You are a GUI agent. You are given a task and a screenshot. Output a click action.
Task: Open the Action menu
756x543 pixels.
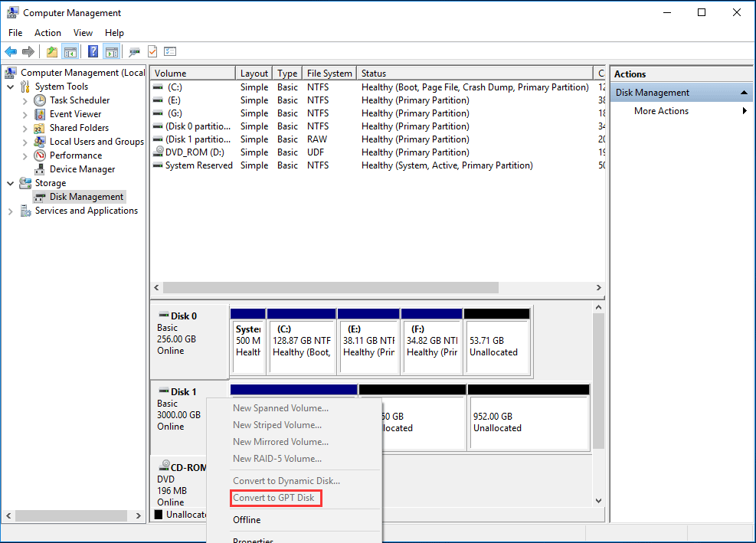click(47, 32)
